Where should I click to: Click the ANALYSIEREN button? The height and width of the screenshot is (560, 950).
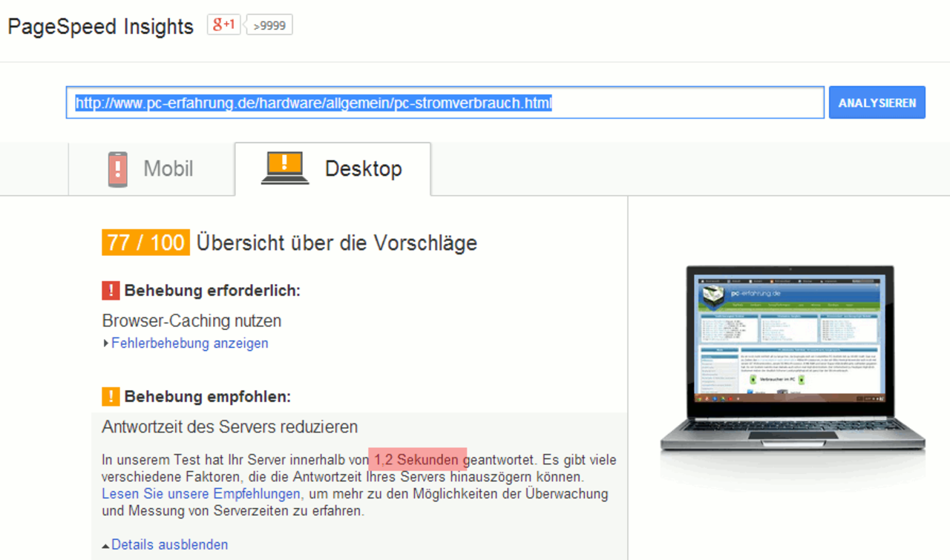877,102
